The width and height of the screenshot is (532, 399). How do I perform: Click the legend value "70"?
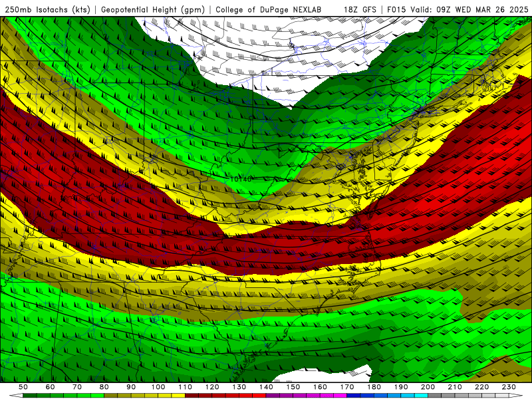coord(77,387)
